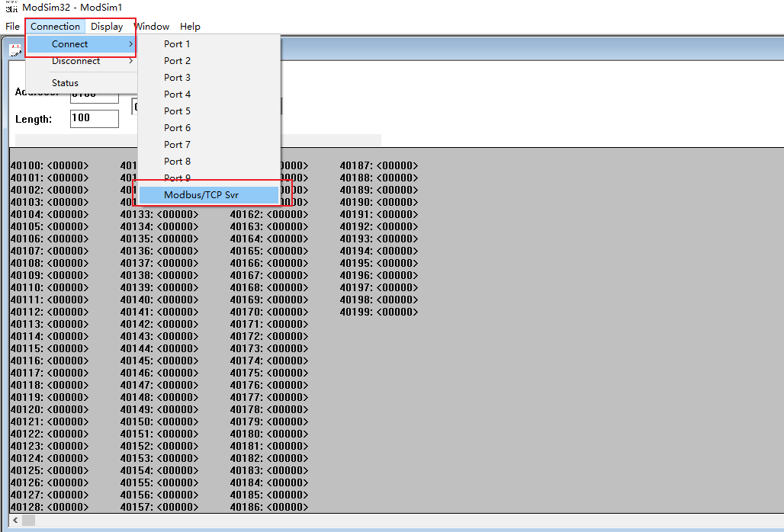This screenshot has height=532, width=784.
Task: Select register 40199 value
Action: pyautogui.click(x=397, y=312)
